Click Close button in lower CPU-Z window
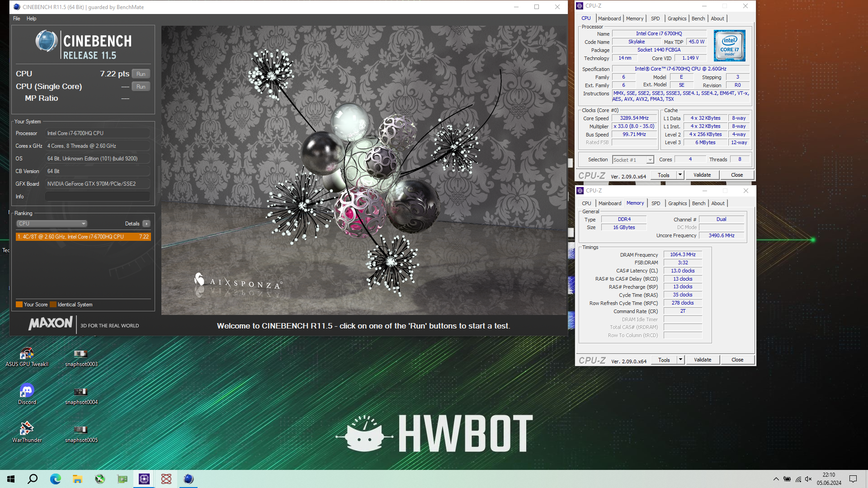Viewport: 868px width, 488px height. pos(737,360)
